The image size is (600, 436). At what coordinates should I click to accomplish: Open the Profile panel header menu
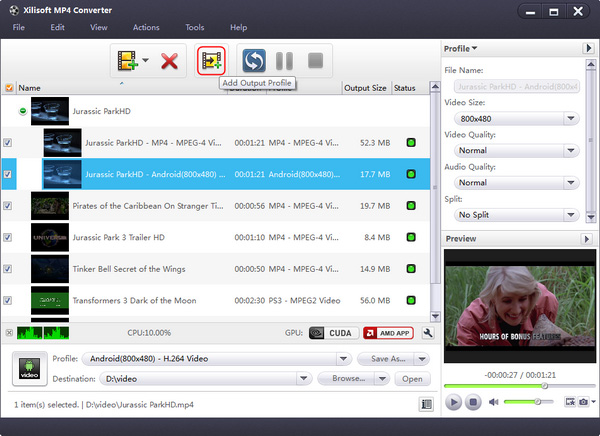coord(460,49)
